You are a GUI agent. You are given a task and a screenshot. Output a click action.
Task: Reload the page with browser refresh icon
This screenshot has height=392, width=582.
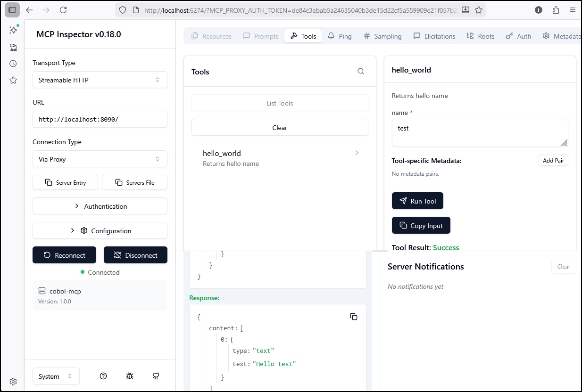[x=63, y=10]
